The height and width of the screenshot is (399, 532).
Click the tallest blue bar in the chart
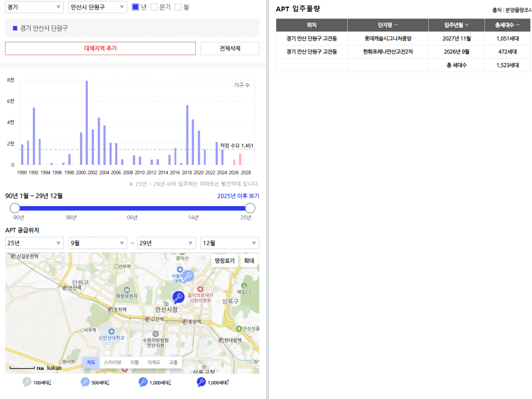pos(87,123)
